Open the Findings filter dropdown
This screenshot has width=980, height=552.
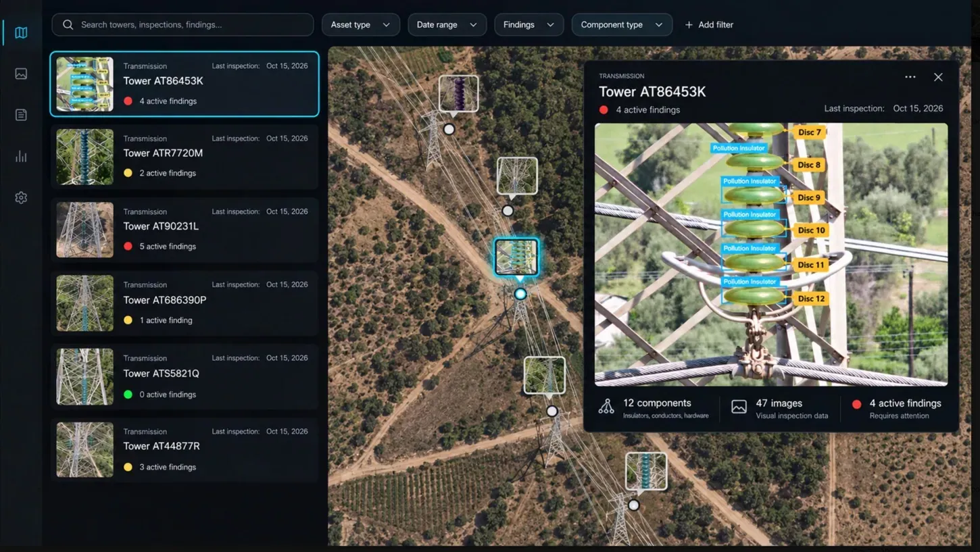[529, 25]
